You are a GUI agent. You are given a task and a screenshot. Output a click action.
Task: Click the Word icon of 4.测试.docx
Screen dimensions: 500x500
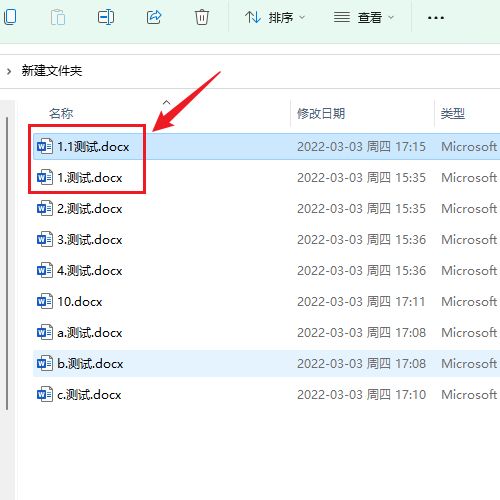pos(45,270)
